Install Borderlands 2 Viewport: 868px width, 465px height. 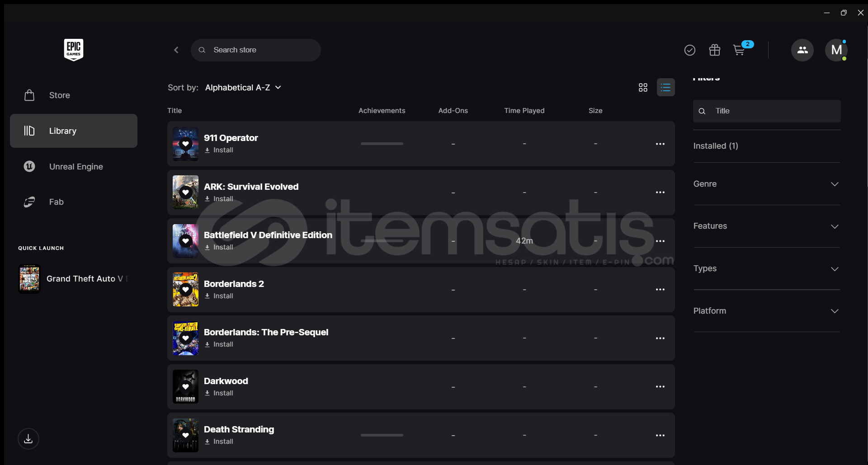[219, 296]
